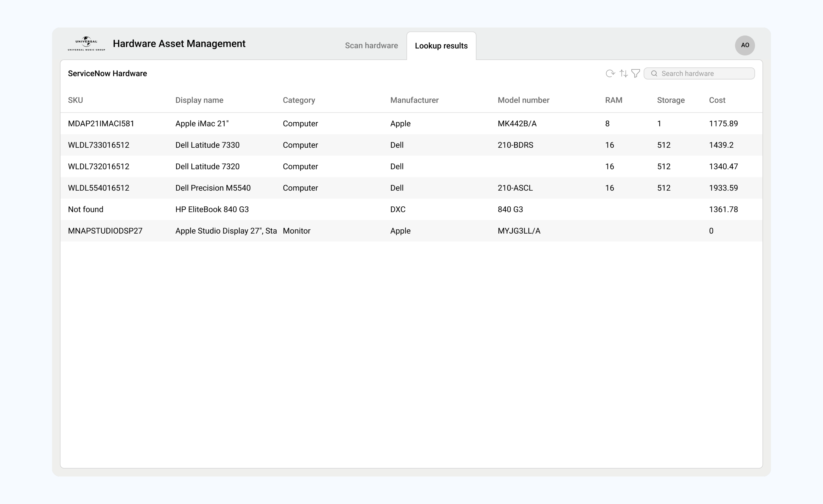
Task: Click the Monitor category cell
Action: (x=297, y=230)
